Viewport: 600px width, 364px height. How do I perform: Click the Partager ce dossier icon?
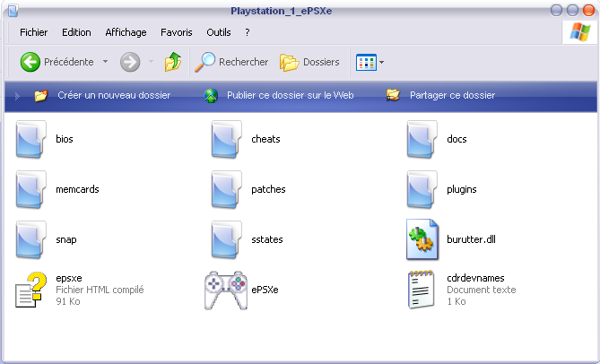(393, 95)
